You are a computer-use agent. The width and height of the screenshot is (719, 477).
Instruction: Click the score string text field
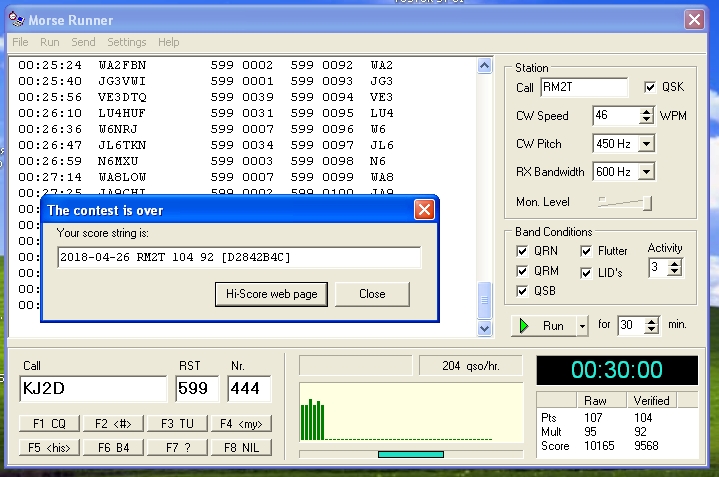239,258
